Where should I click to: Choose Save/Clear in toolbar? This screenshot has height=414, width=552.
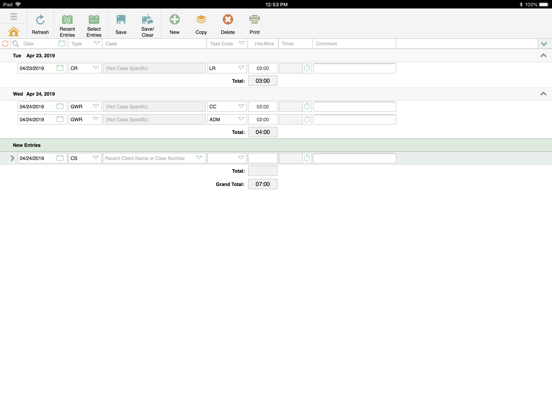[x=148, y=26]
